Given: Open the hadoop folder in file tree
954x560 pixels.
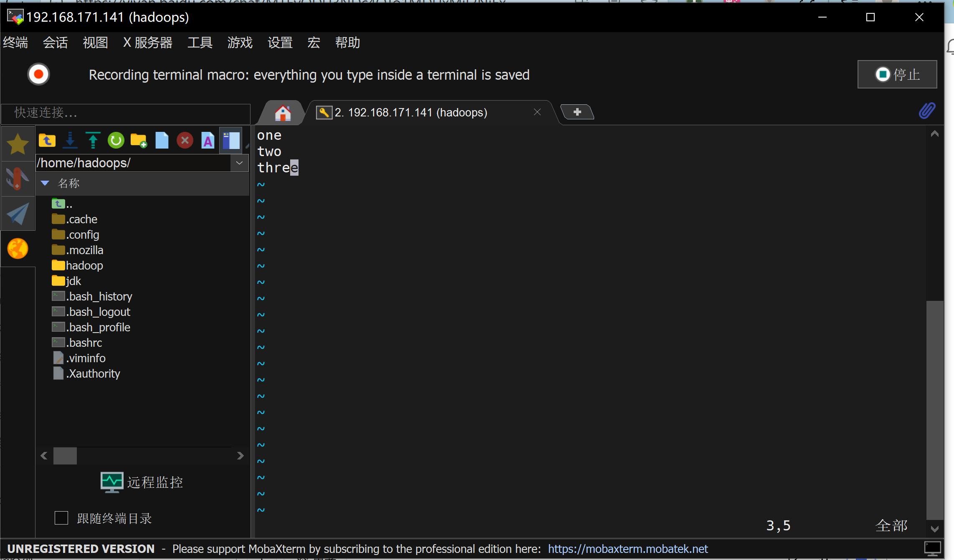Looking at the screenshot, I should (x=84, y=265).
